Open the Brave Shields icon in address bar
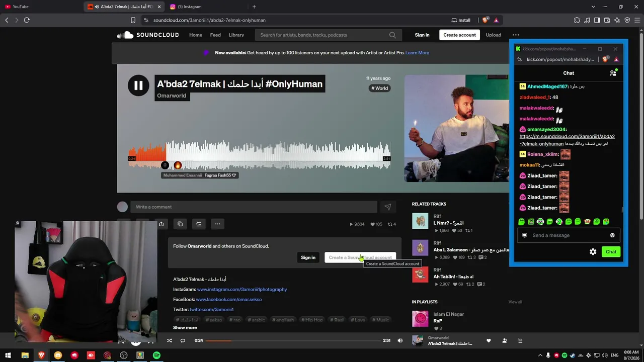This screenshot has width=644, height=362. [485, 20]
